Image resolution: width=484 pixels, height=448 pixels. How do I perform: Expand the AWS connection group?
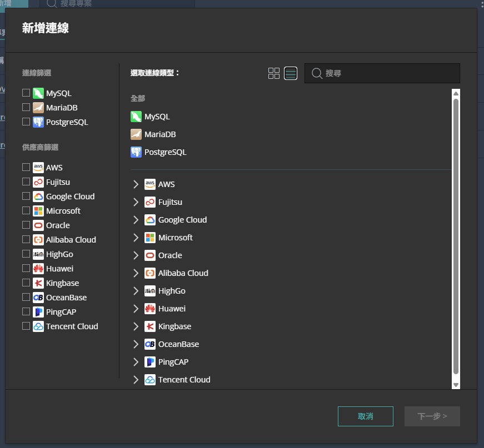click(136, 184)
